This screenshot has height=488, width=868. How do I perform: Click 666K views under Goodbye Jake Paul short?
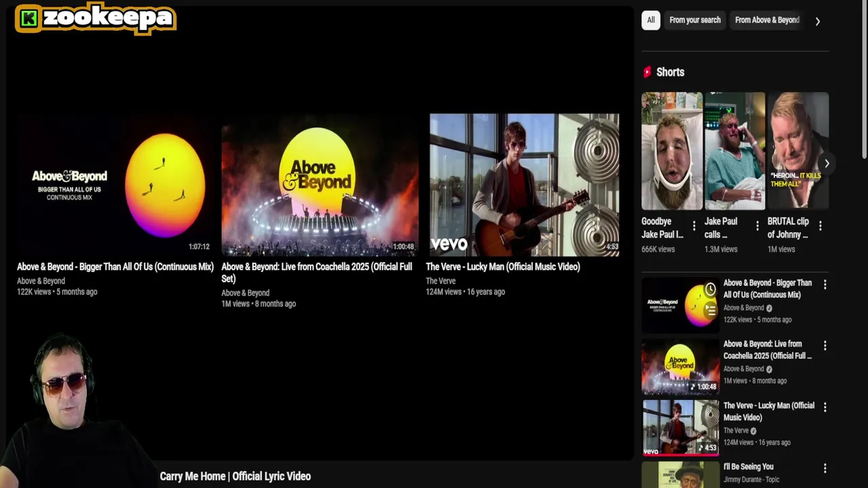(658, 249)
